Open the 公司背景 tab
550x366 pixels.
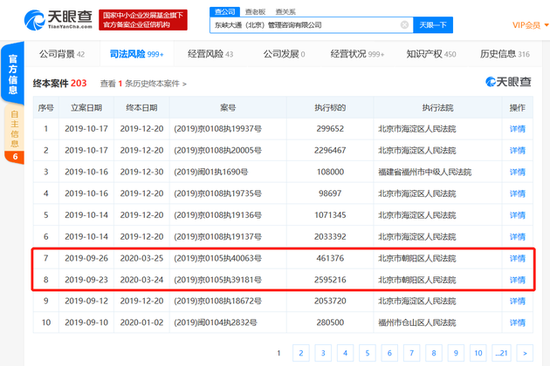coord(62,54)
